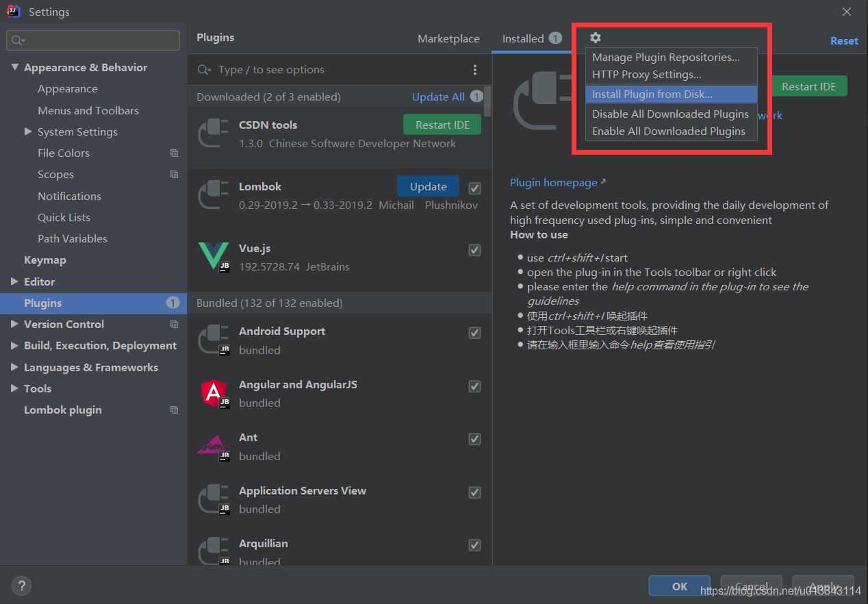Click the Reset link
Image resolution: width=868 pixels, height=604 pixels.
pos(844,41)
